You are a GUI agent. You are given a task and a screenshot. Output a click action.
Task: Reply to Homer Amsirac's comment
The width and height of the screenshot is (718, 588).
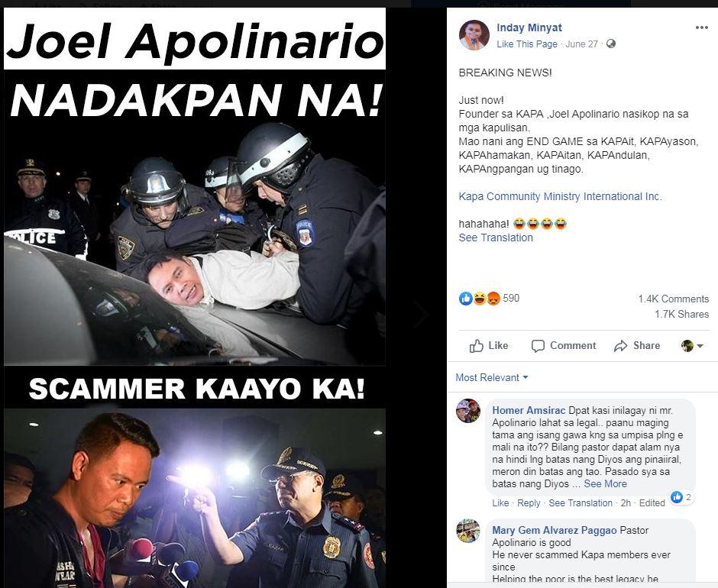point(529,502)
